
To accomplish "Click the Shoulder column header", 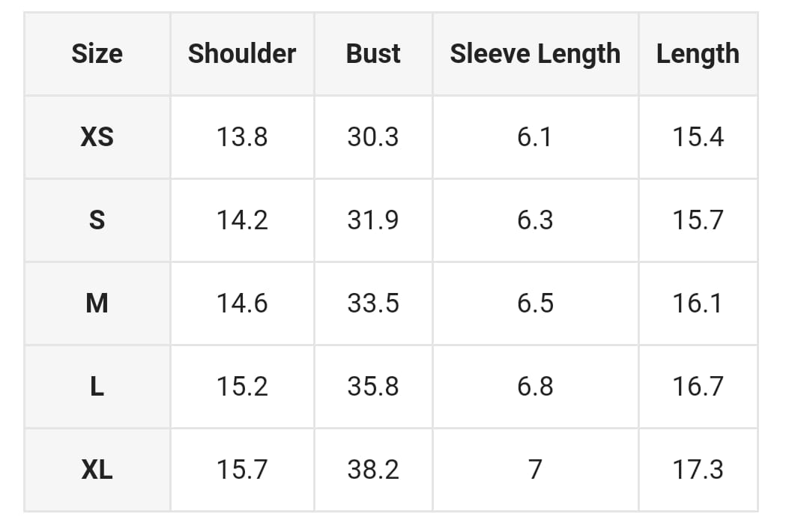I will click(242, 54).
